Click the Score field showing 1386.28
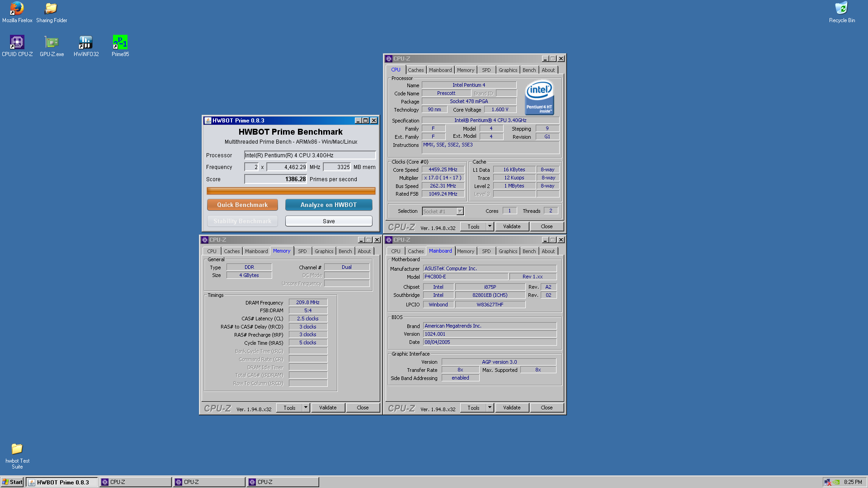Viewport: 868px width, 488px height. [275, 179]
